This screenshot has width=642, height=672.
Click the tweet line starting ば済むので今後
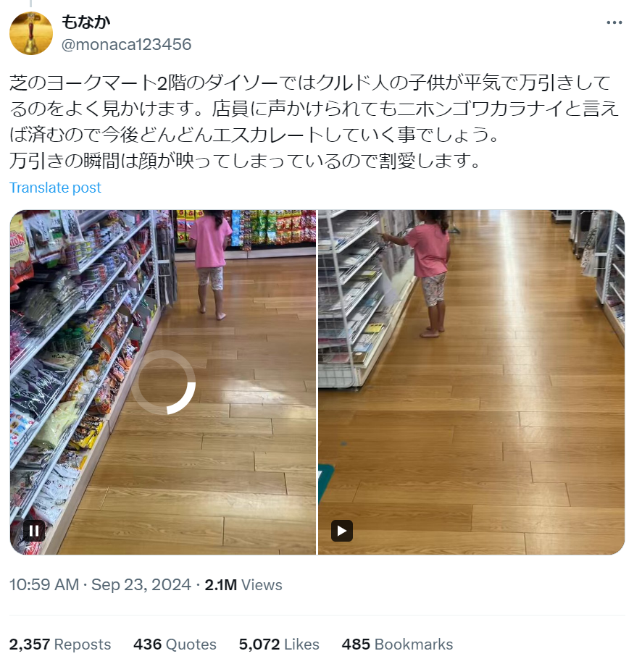point(254,135)
